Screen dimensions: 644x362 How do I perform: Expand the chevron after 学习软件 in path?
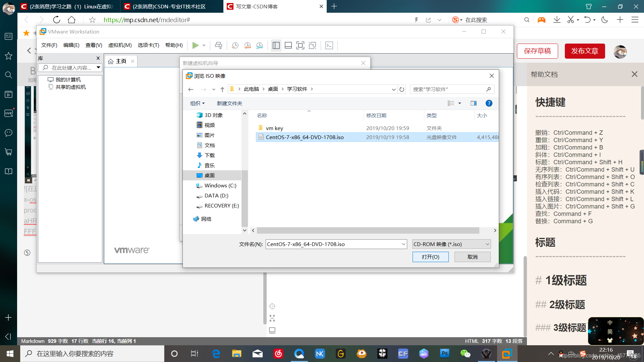(x=312, y=89)
